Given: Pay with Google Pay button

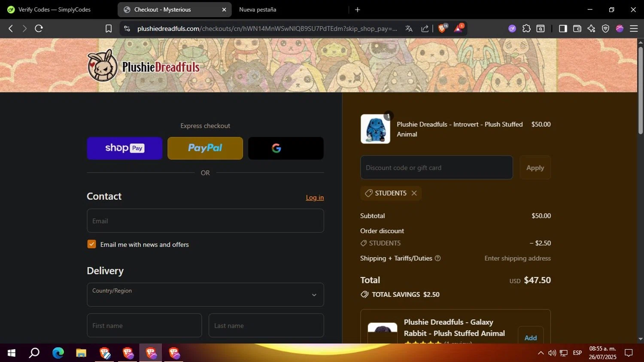Looking at the screenshot, I should point(286,148).
